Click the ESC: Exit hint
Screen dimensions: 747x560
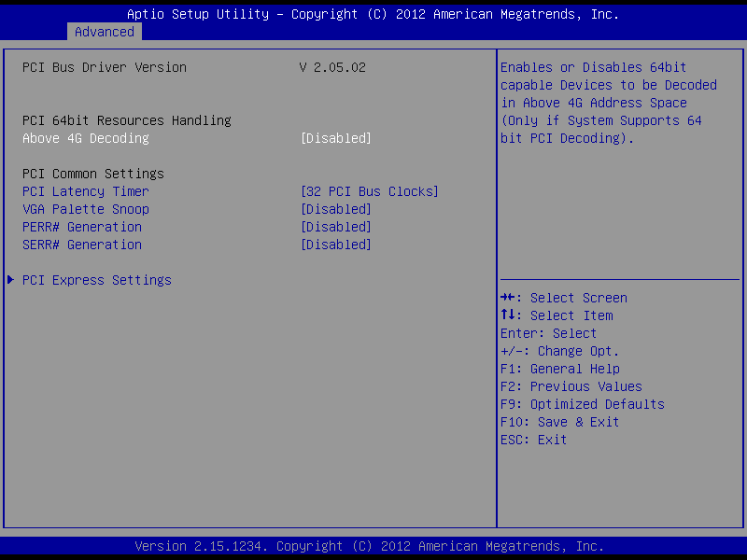pyautogui.click(x=533, y=440)
